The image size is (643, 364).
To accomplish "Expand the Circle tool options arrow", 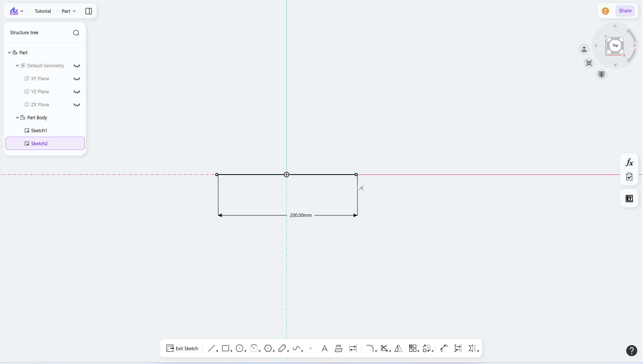I will [245, 351].
